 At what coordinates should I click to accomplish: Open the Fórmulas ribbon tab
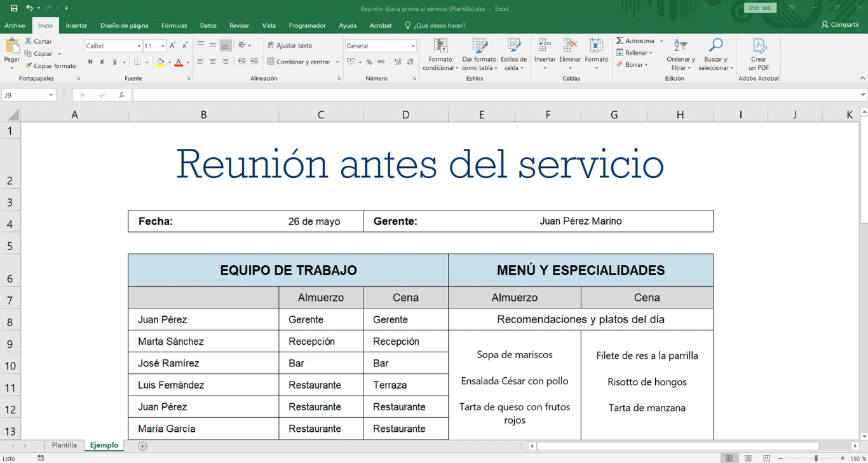coord(174,25)
